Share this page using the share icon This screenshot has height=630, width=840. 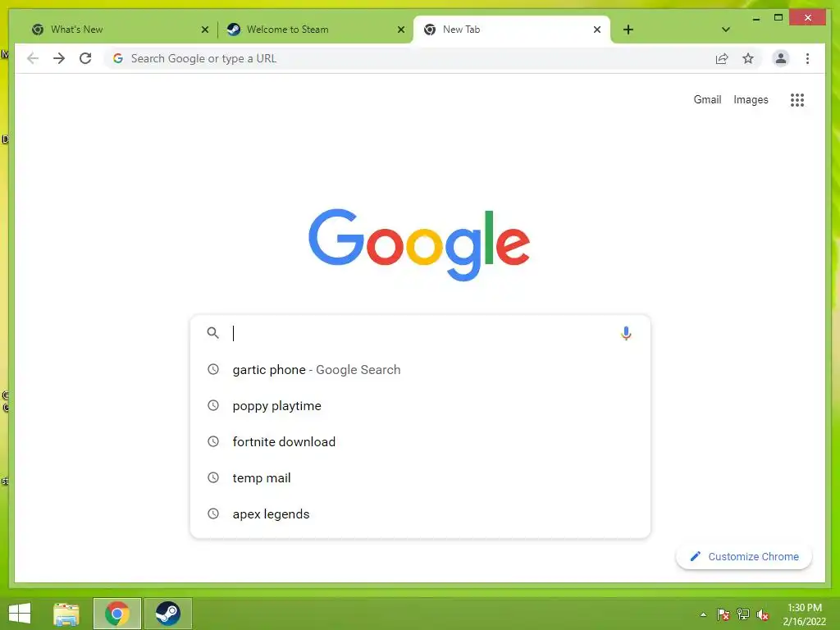(x=722, y=58)
